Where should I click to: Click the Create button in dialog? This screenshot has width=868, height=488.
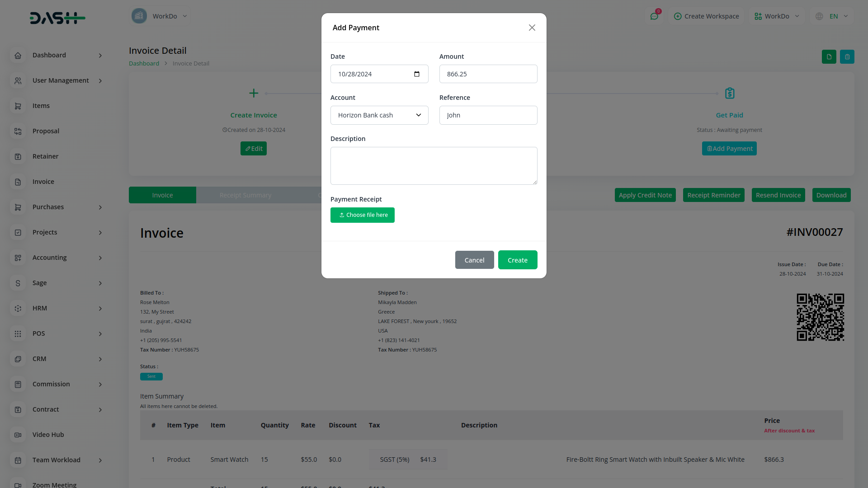517,260
